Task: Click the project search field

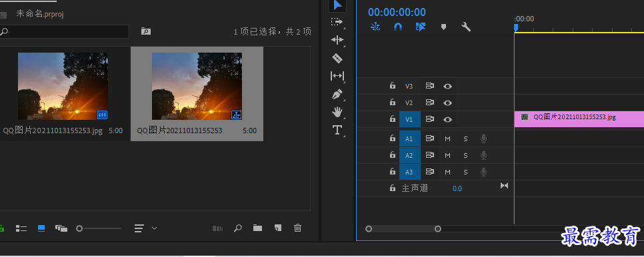Action: click(x=65, y=31)
